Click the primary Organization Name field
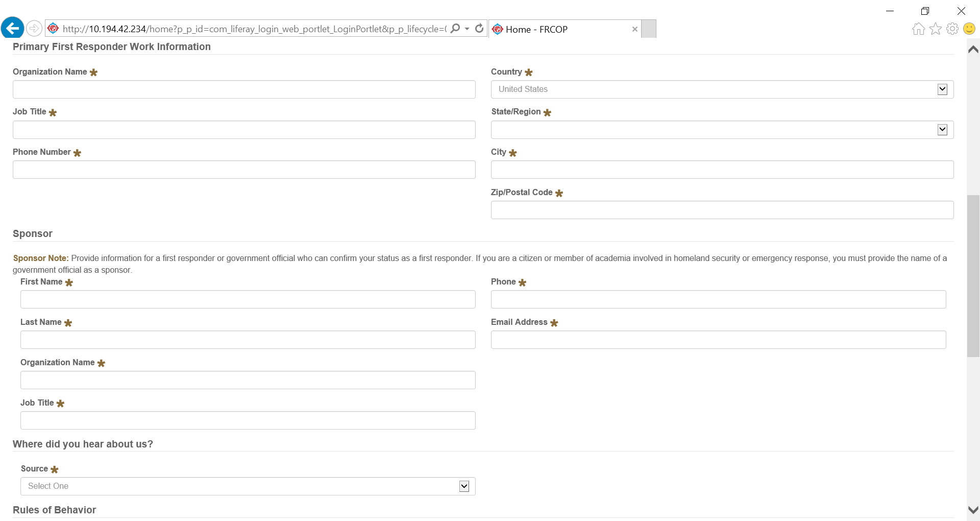This screenshot has width=980, height=521. 244,89
